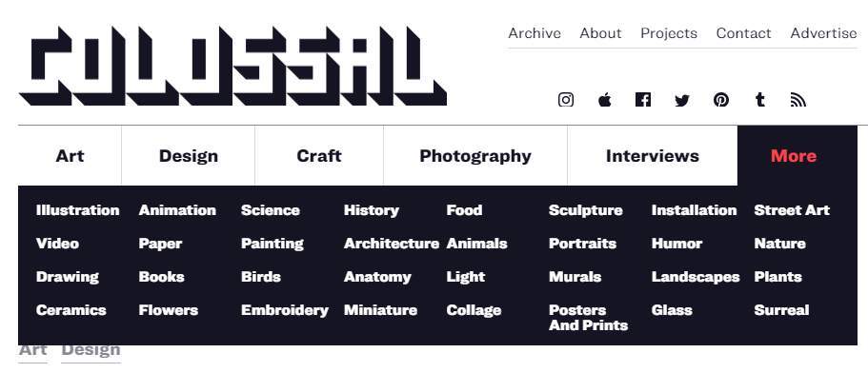Click the Apple News icon

(604, 100)
